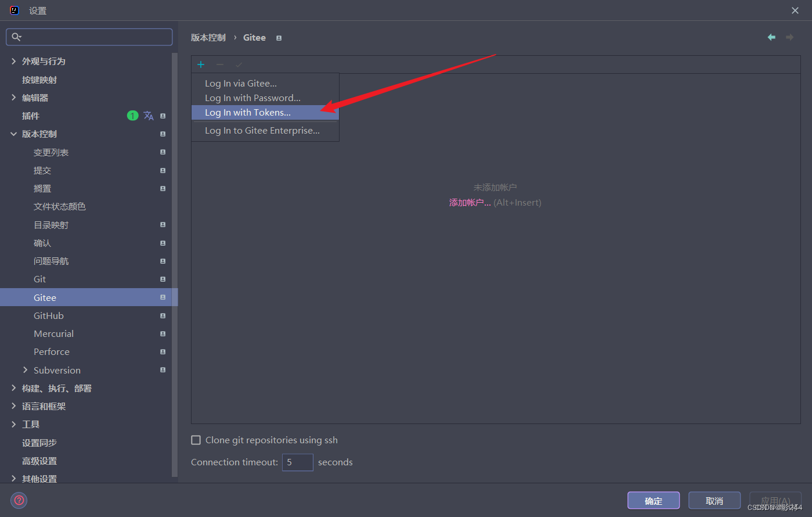Click 版本控制 in the breadcrumb

coord(208,37)
